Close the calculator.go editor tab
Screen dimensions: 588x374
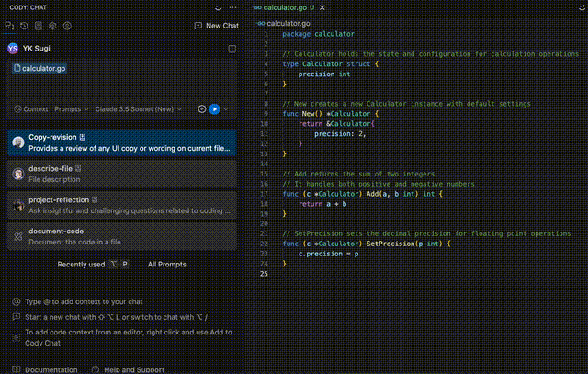coord(322,7)
